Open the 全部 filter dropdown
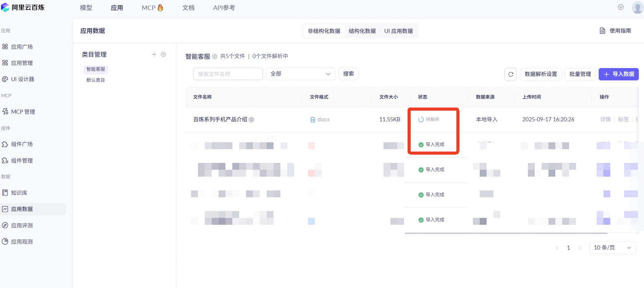The image size is (644, 288). pyautogui.click(x=301, y=74)
